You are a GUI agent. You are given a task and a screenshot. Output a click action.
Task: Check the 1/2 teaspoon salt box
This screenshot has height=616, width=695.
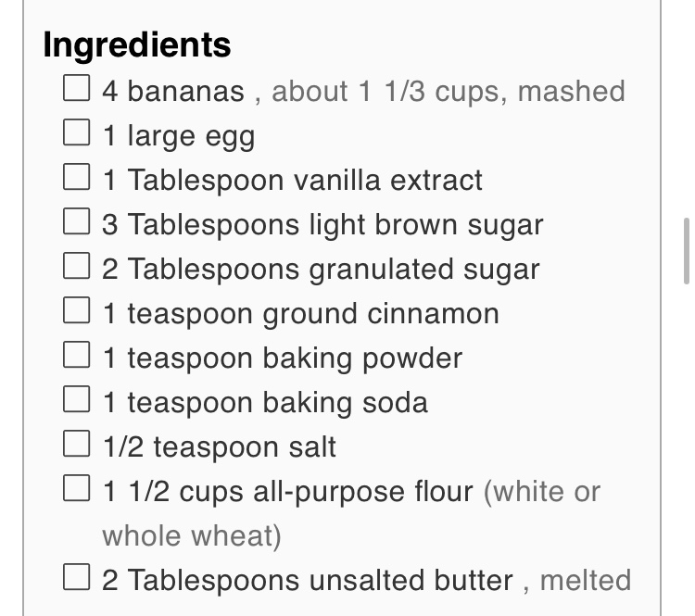tap(77, 445)
